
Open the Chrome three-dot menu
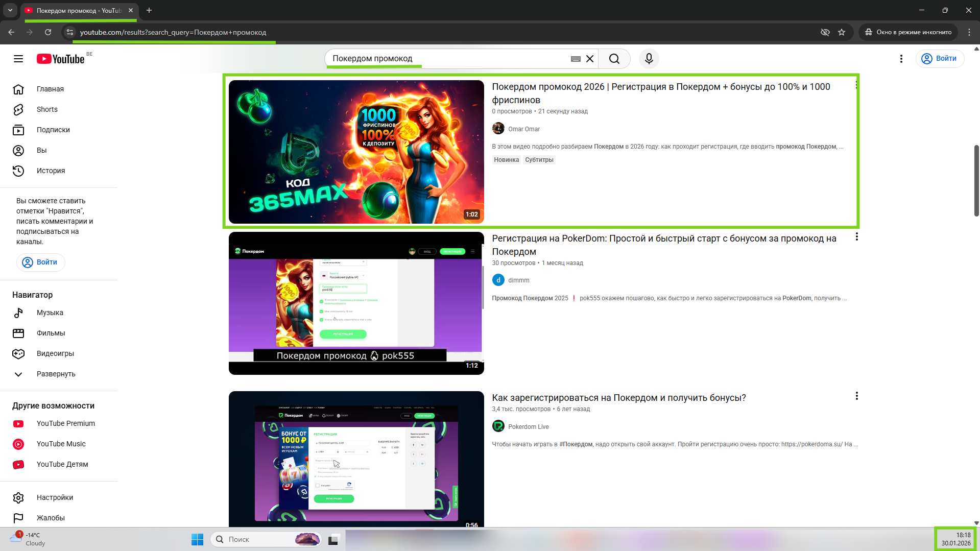click(x=969, y=32)
